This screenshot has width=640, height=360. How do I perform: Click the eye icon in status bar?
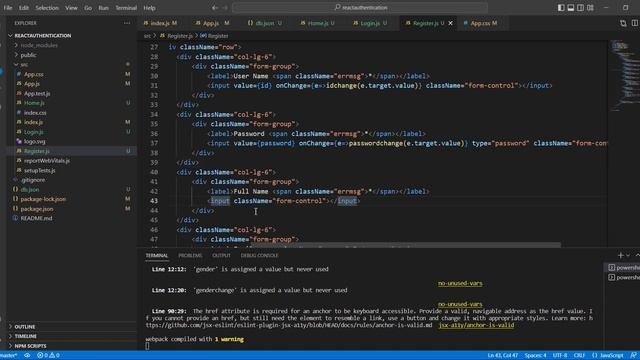point(27,356)
